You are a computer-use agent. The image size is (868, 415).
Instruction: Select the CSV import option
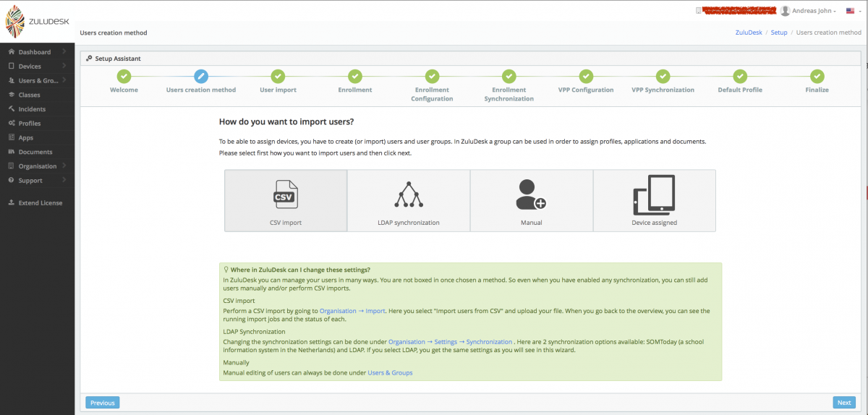(286, 200)
